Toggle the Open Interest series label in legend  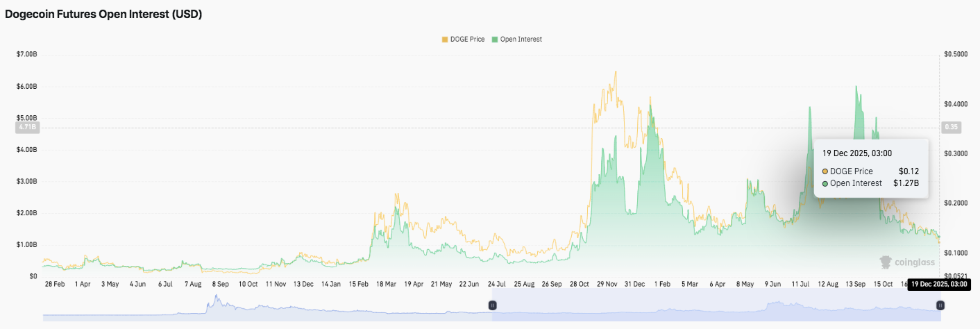tap(521, 40)
